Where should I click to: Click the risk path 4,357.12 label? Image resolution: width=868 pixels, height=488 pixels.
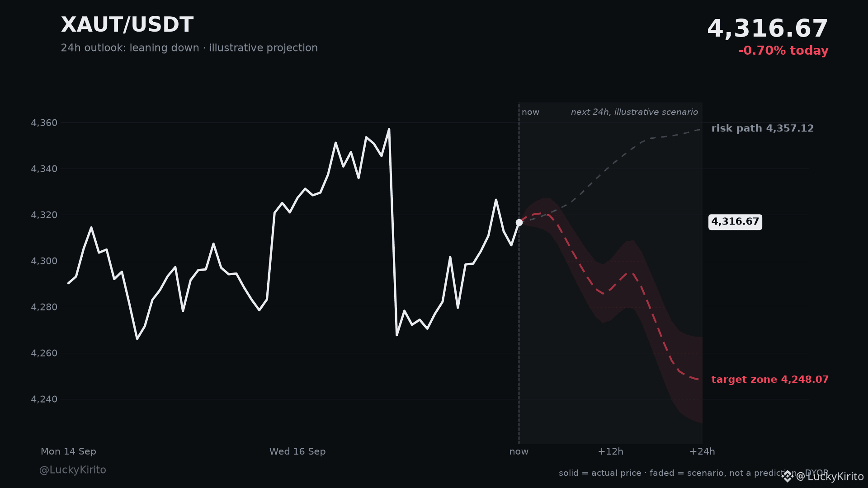point(762,128)
